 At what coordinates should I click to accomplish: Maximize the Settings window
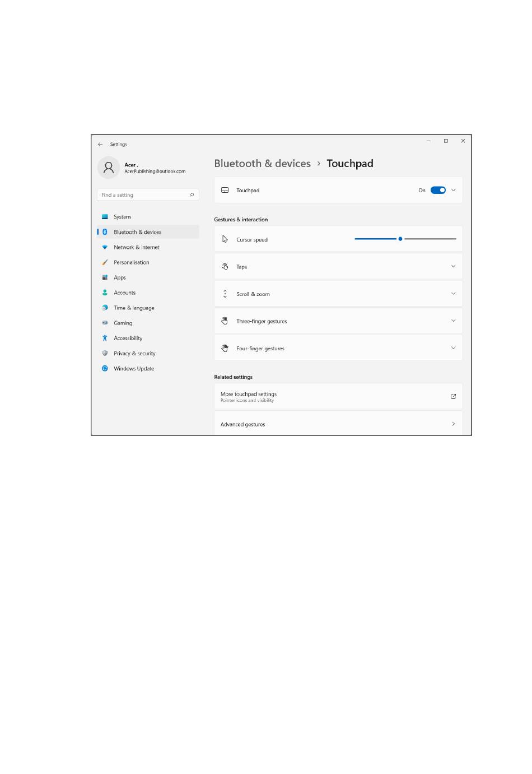(446, 141)
